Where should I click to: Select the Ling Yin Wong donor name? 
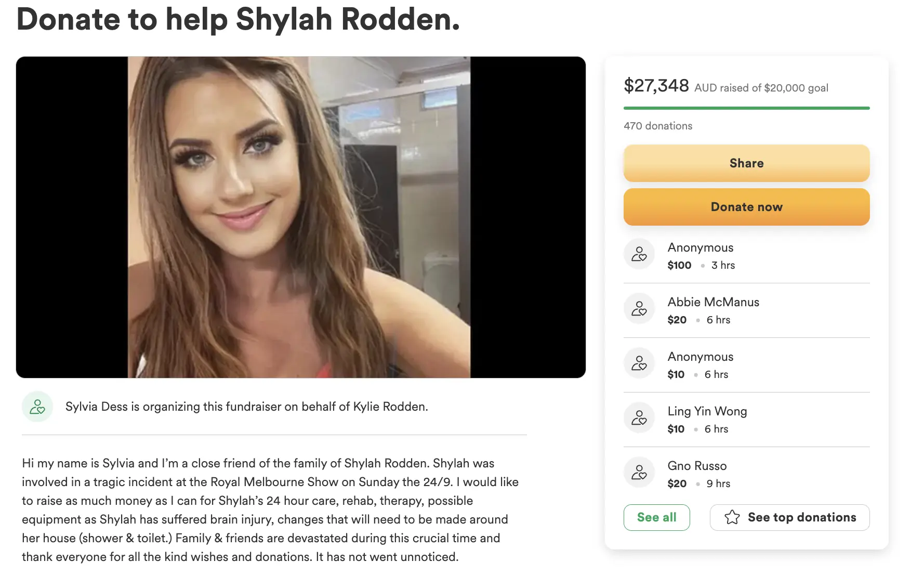pyautogui.click(x=707, y=411)
